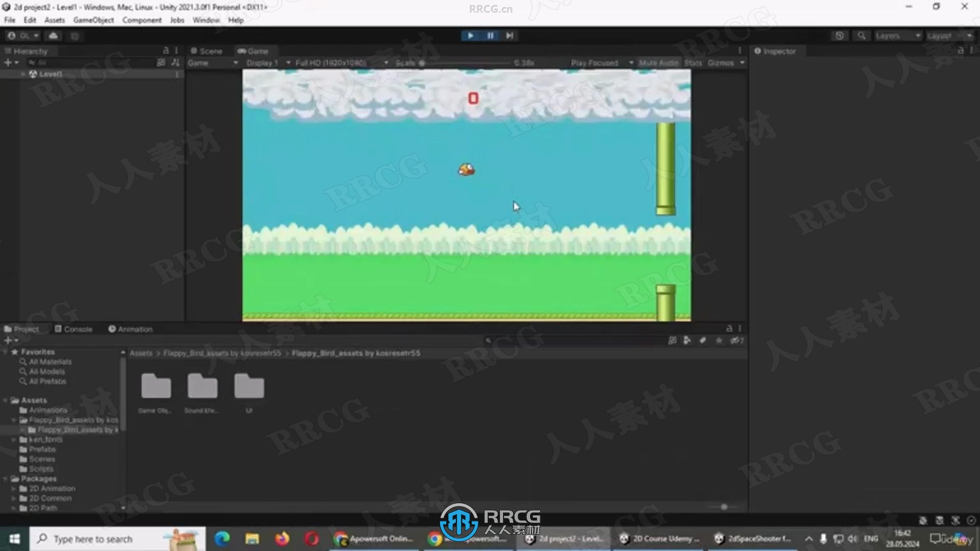Screen dimensions: 980x551
Task: Click the search by label tag icon
Action: 703,340
